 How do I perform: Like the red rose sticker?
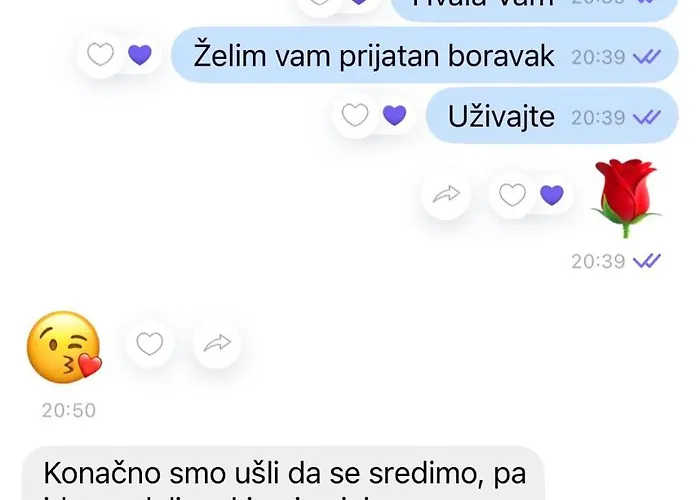[x=512, y=195]
